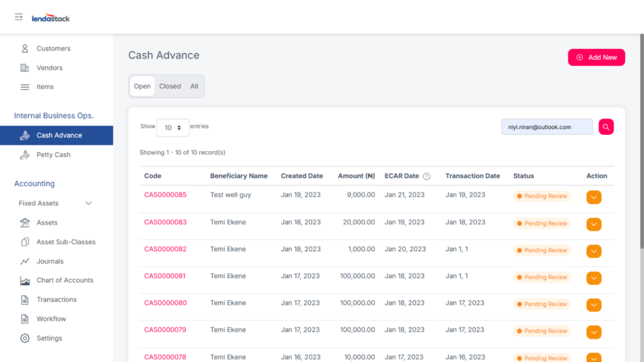Expand the Fixed Assets submenu
This screenshot has width=644, height=362.
(x=88, y=203)
